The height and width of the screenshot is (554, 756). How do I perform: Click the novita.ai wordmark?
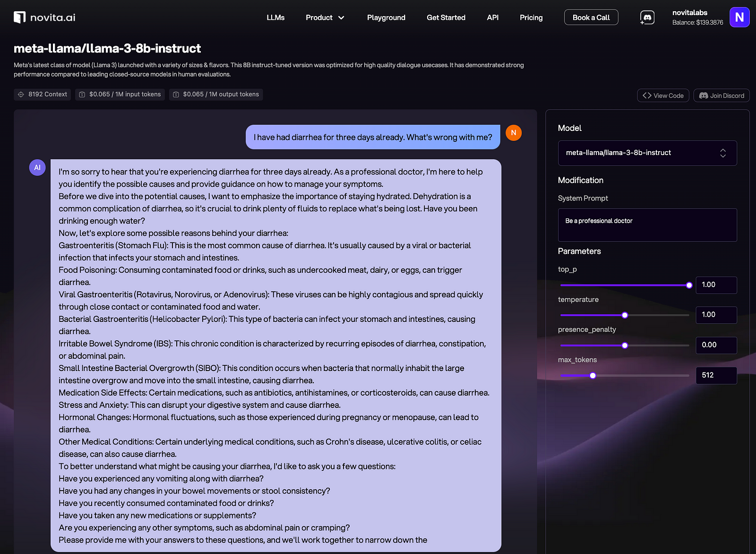coord(53,17)
